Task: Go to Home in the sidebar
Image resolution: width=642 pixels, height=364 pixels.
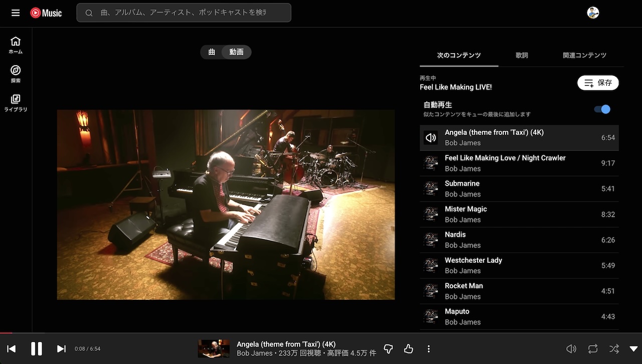Action: 16,45
